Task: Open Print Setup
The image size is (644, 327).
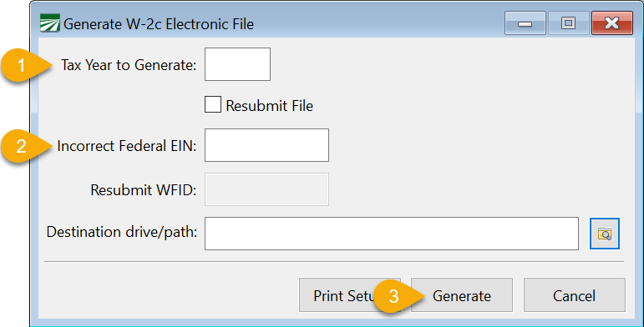Action: point(349,295)
